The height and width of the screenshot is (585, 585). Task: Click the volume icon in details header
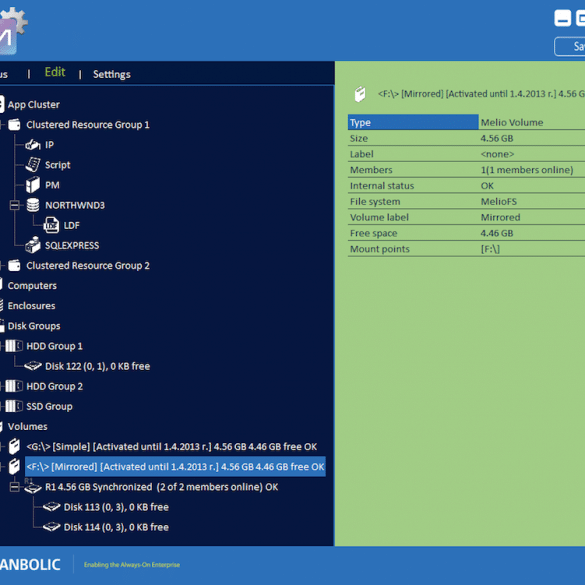point(360,94)
